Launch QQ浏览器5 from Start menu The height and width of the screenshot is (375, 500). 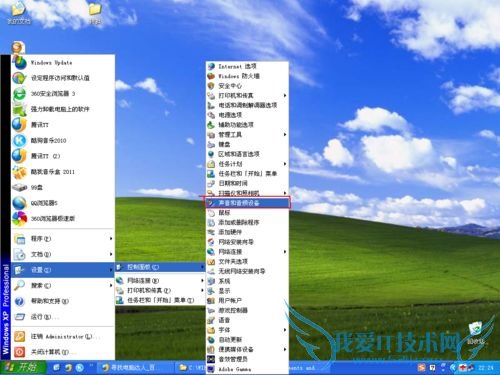63,203
